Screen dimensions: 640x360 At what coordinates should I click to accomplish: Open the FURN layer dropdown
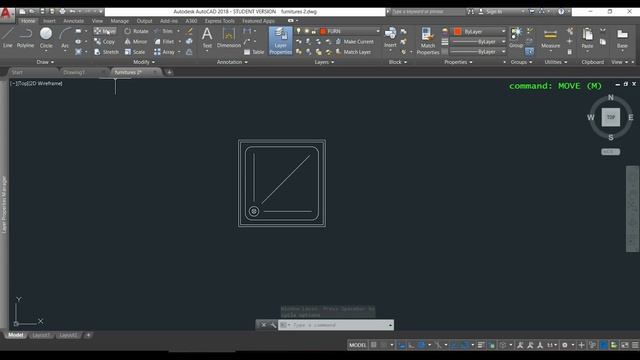point(378,31)
